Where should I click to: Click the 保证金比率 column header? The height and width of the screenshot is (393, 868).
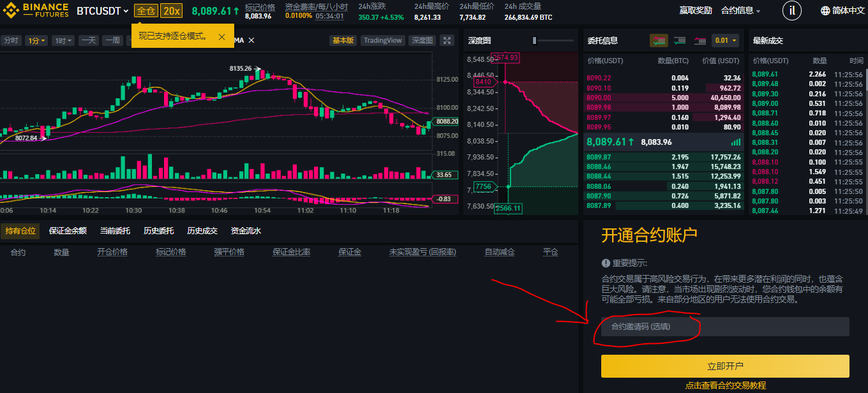(x=292, y=252)
